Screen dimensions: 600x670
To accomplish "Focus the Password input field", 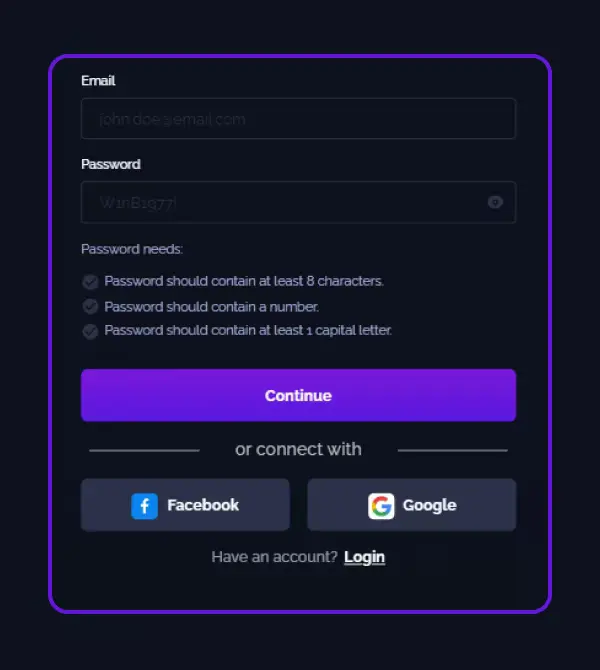I will click(x=298, y=202).
